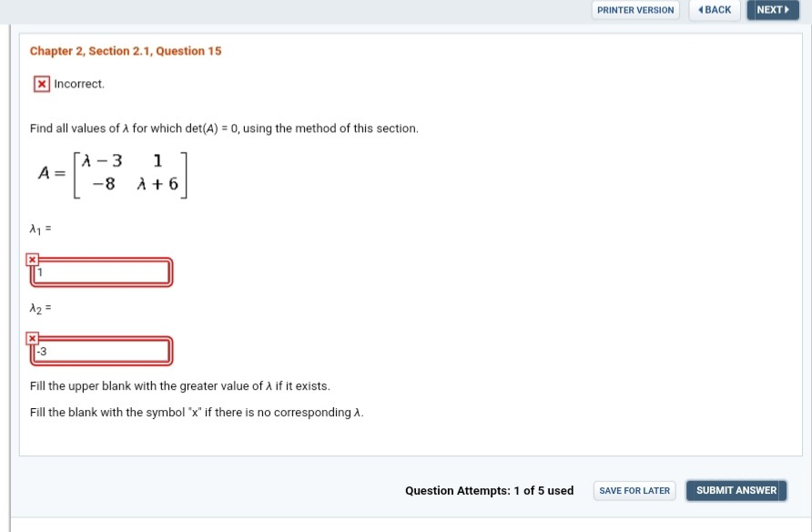The image size is (812, 532).
Task: Click the λ1 equals label
Action: click(38, 229)
